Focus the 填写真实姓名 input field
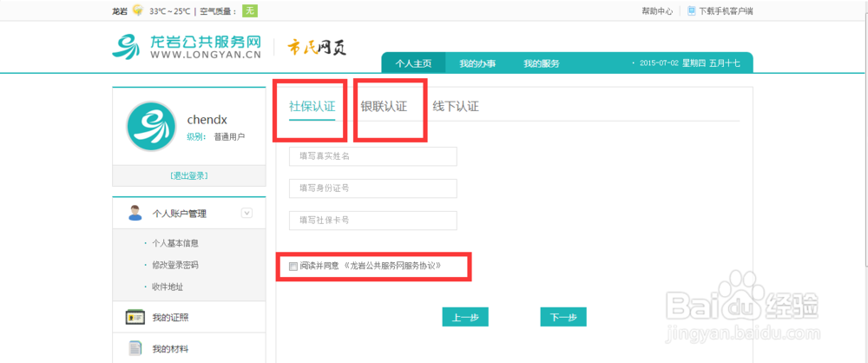 373,156
